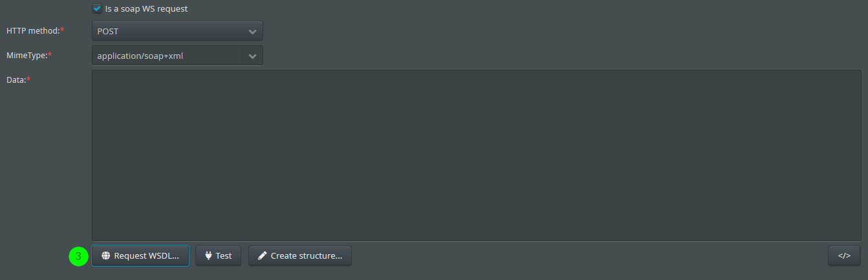Click the globe icon on Request WSDL
Screen dimensions: 868x280
coord(105,256)
